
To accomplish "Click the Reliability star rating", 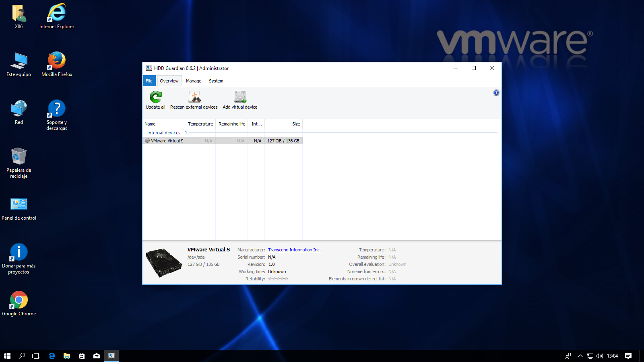I will (278, 279).
